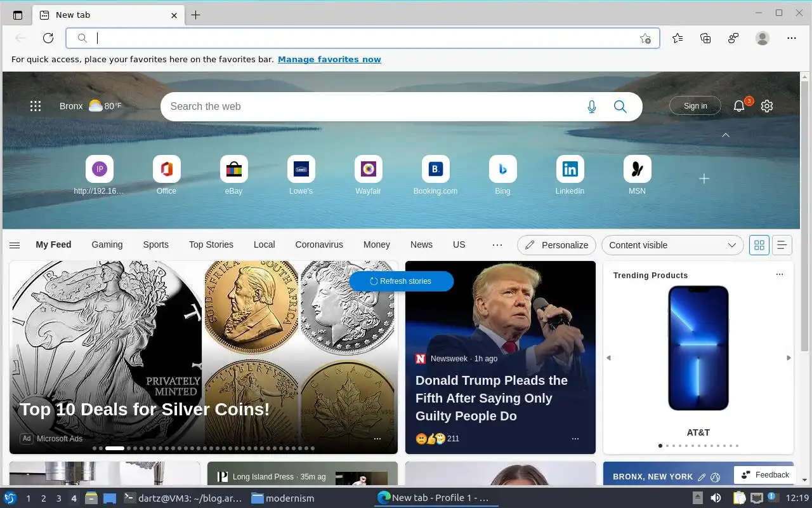Show more feed categories ellipsis
Screen dimensions: 812x508
pos(497,245)
